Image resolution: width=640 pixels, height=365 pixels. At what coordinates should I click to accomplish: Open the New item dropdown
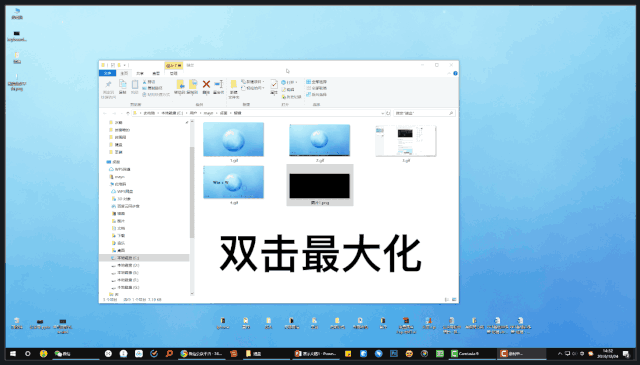(253, 82)
